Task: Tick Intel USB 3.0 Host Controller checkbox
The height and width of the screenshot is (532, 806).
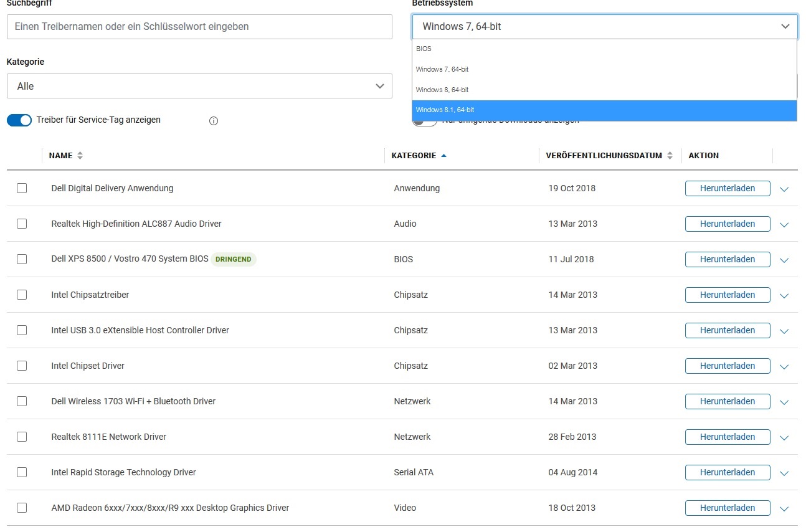Action: tap(22, 330)
